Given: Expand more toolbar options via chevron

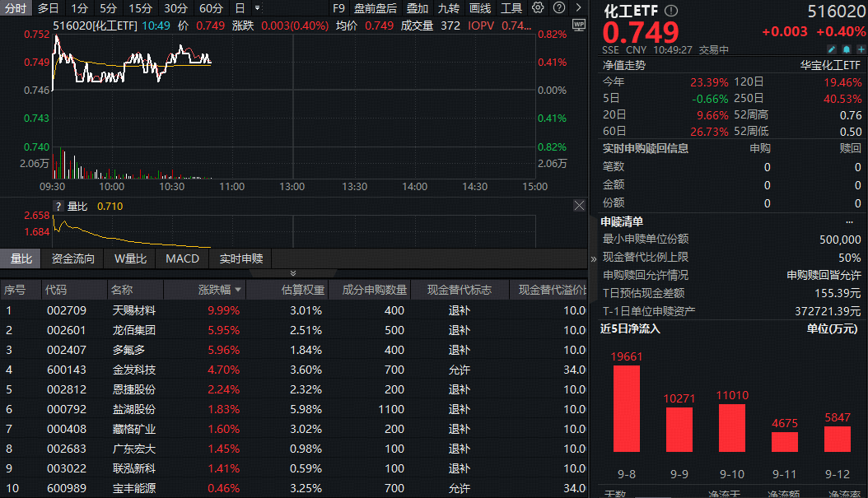Looking at the screenshot, I should (x=578, y=7).
